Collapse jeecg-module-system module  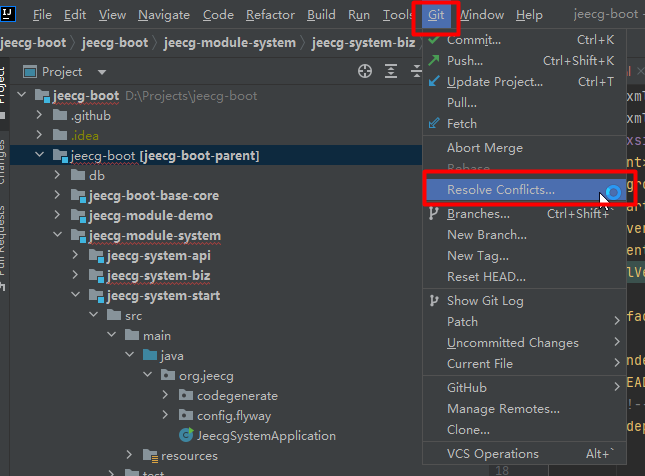[57, 235]
